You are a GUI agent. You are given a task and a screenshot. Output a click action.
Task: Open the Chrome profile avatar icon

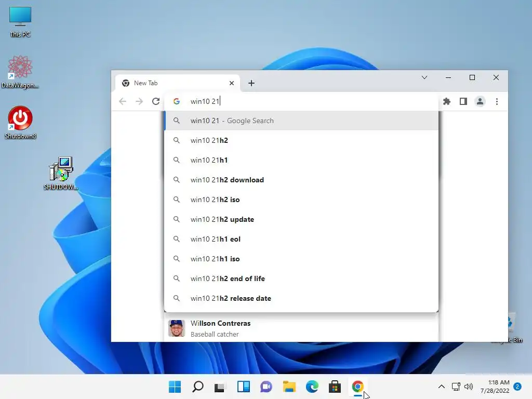tap(480, 101)
